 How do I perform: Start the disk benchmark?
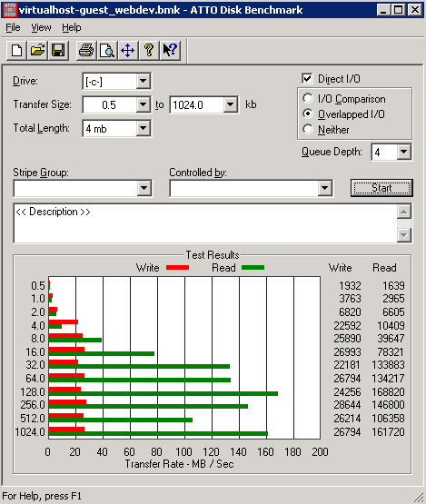point(381,188)
